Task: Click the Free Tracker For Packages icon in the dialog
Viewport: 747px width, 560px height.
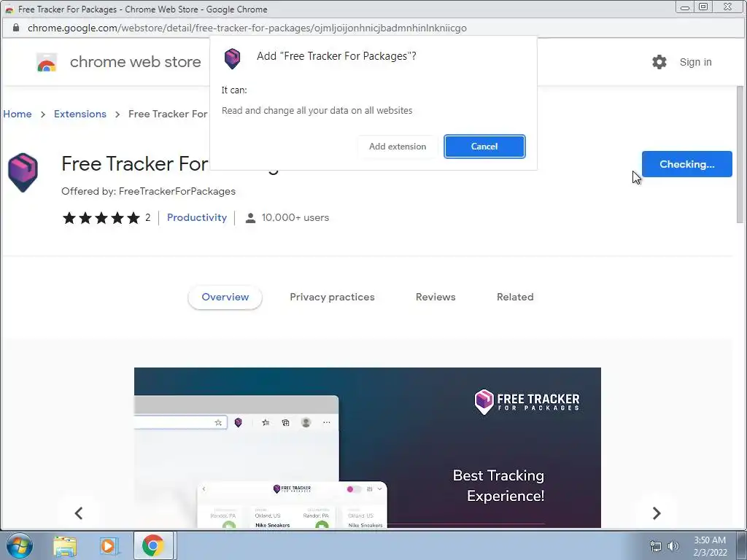Action: point(233,58)
